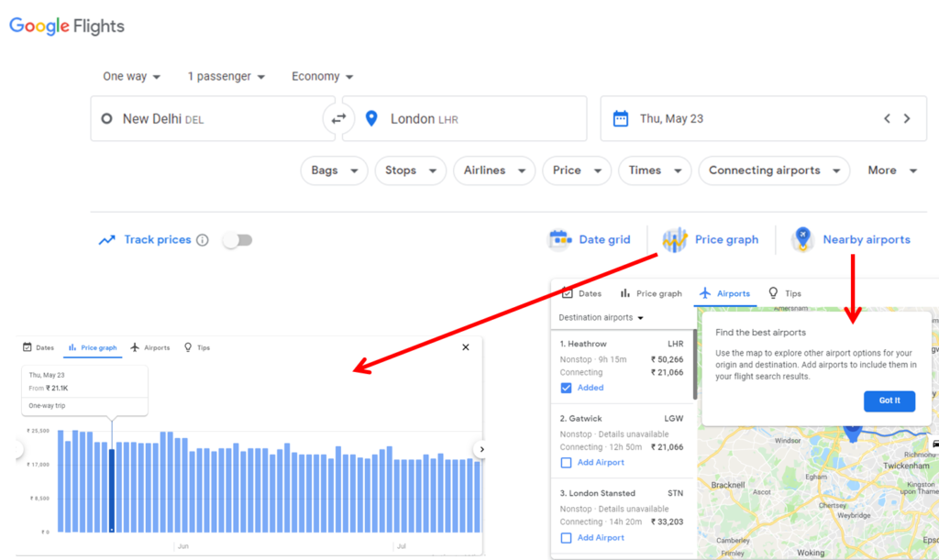Screen dimensions: 939x560
Task: Click the Google Flights logo
Action: pyautogui.click(x=66, y=27)
